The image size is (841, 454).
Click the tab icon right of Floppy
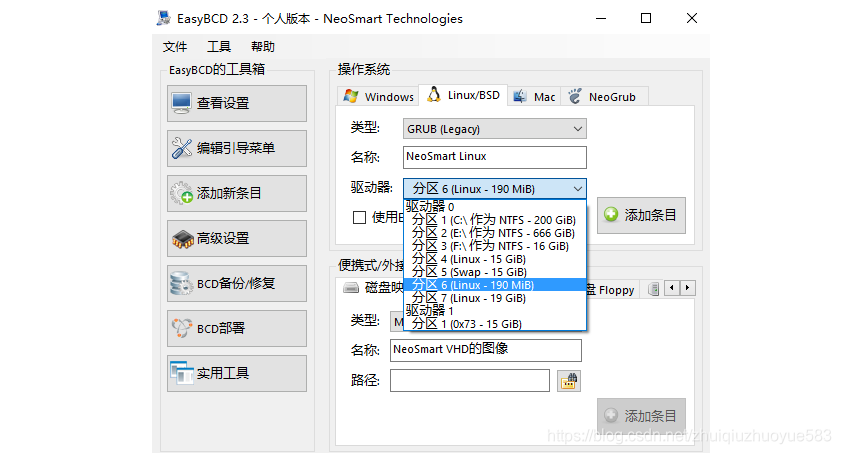click(653, 289)
